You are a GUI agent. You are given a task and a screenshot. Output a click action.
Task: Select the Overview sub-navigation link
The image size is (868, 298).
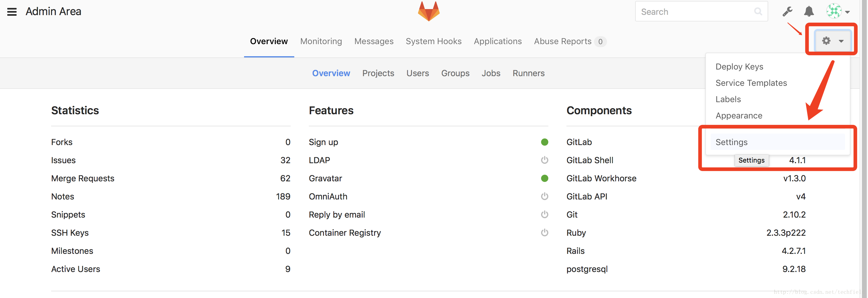[331, 73]
